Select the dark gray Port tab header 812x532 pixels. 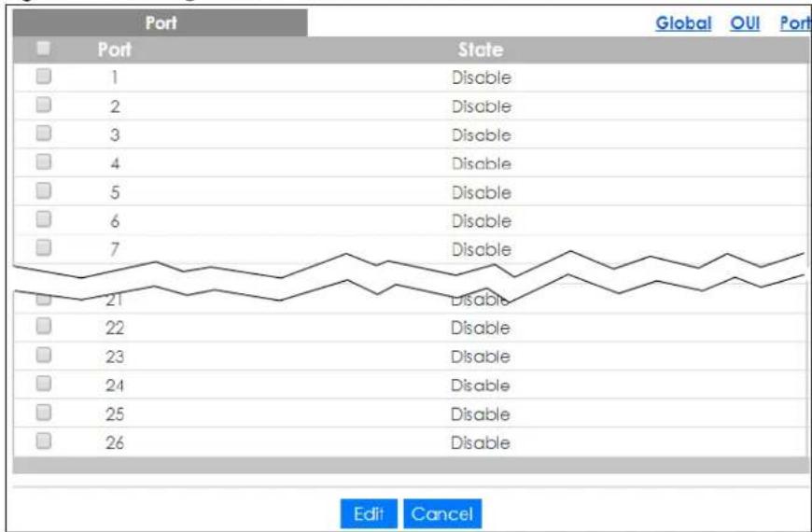[x=160, y=22]
